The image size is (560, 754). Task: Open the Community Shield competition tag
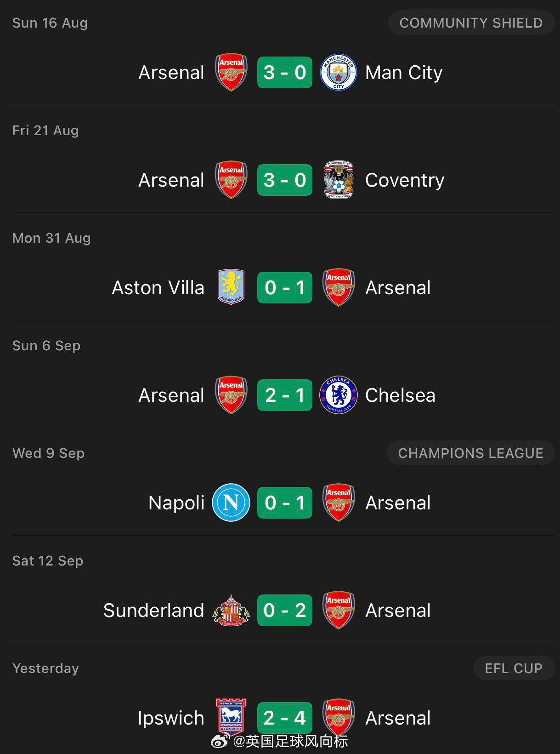point(471,23)
